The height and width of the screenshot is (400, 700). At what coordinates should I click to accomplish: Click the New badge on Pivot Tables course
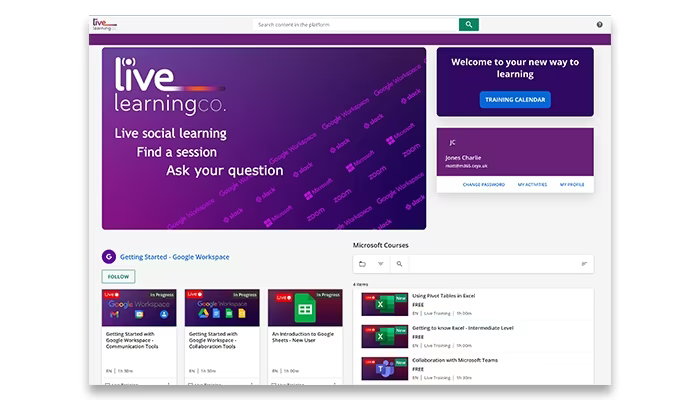(401, 298)
